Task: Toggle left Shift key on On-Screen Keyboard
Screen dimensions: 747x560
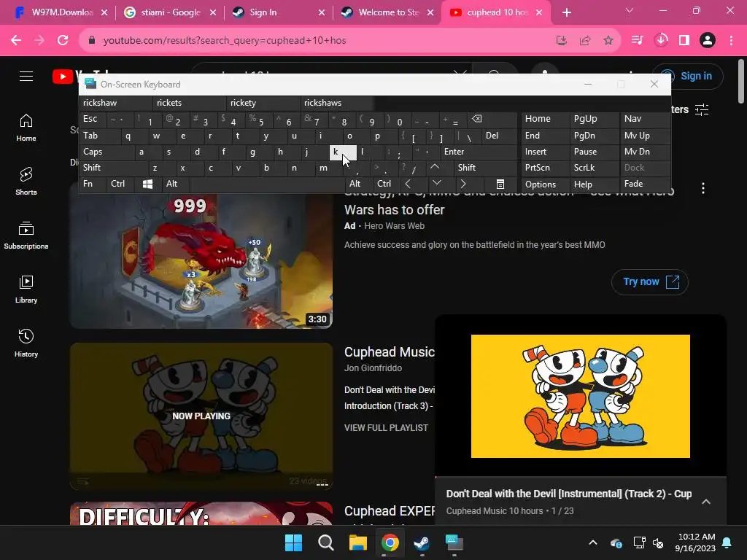Action: [x=114, y=168]
